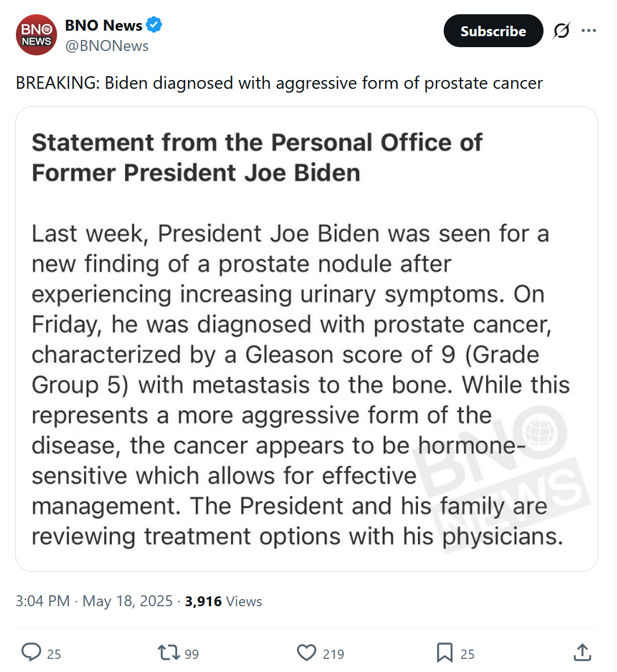Click the 219 likes count
Screen dimensions: 617x672
pos(333,654)
